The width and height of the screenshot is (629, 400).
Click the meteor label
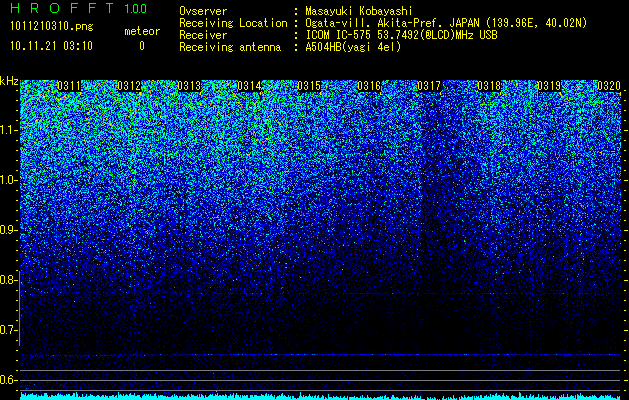point(142,31)
